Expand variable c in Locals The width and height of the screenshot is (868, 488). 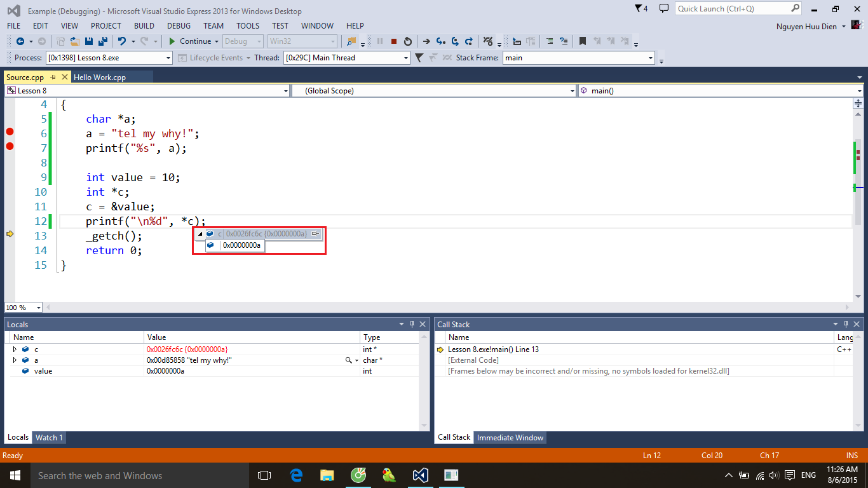(15, 349)
